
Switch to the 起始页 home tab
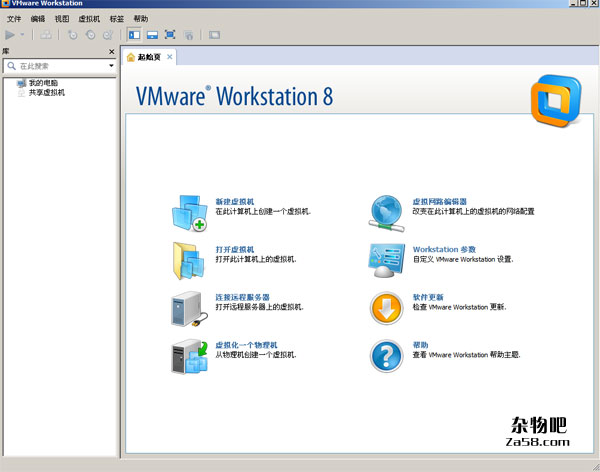point(149,57)
